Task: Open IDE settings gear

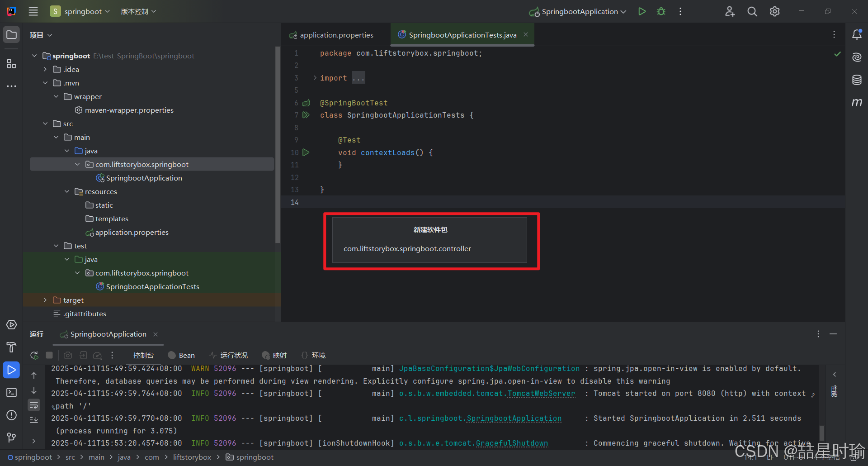Action: [x=774, y=11]
